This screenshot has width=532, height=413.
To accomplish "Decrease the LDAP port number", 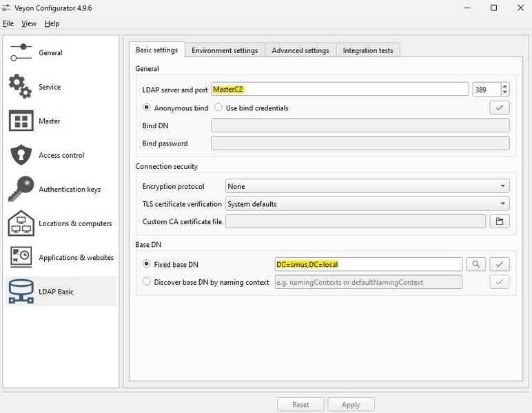I will (x=505, y=92).
